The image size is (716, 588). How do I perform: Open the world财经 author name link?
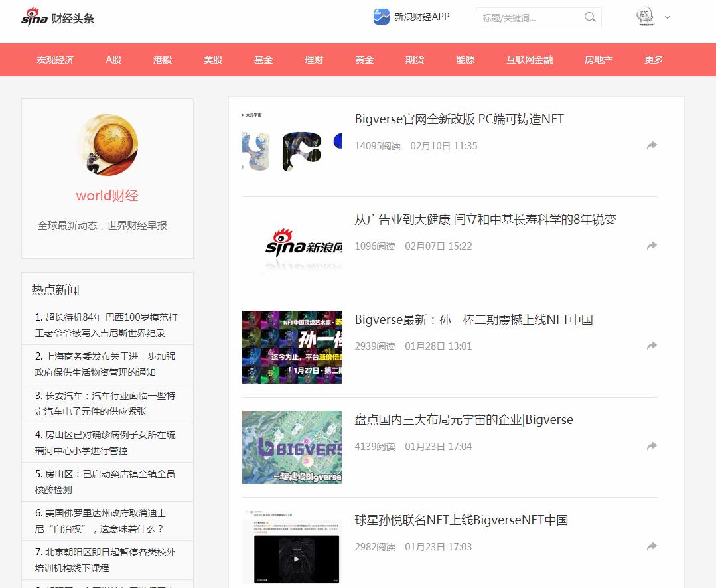(107, 196)
